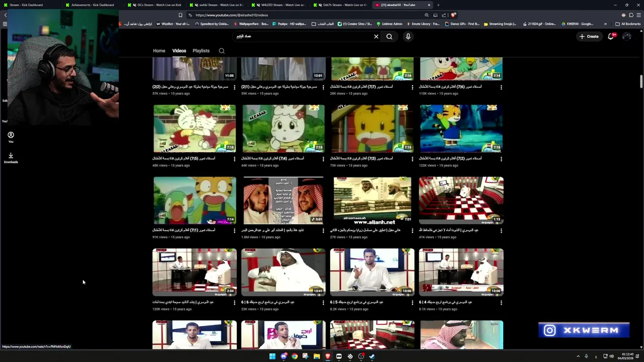Open more actions for 120K views video
Screen dimensions: 644x362
tap(234, 303)
